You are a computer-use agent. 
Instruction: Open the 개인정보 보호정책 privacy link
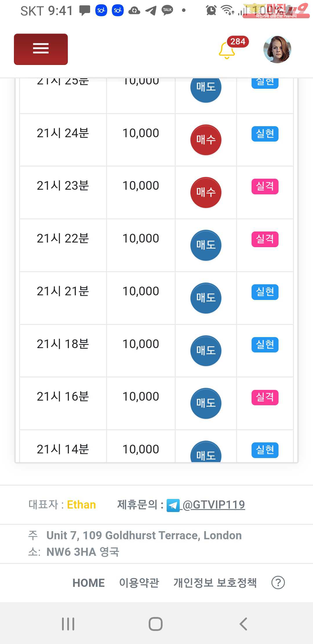point(215,583)
